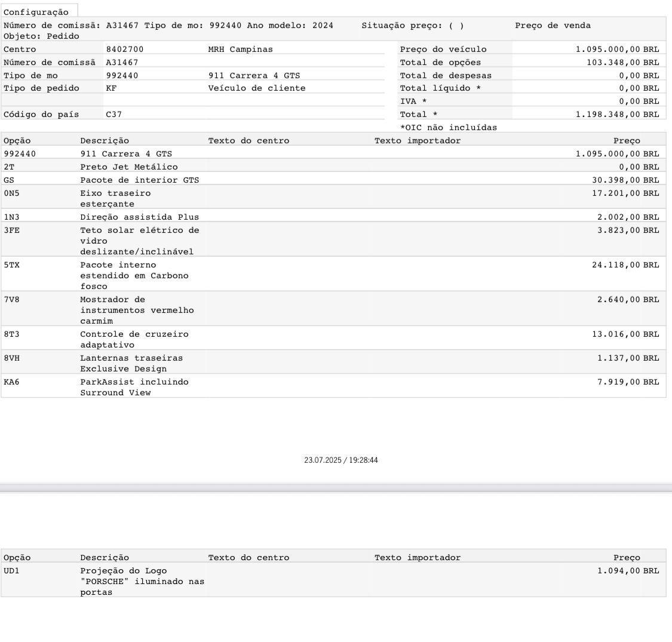Click the 'Centro' field label
The height and width of the screenshot is (642, 672).
(20, 50)
